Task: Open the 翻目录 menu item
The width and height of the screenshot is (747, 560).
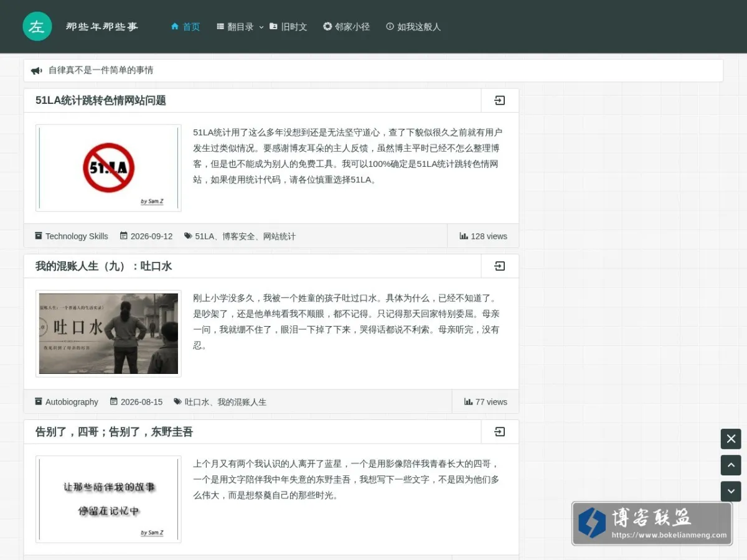Action: coord(235,27)
